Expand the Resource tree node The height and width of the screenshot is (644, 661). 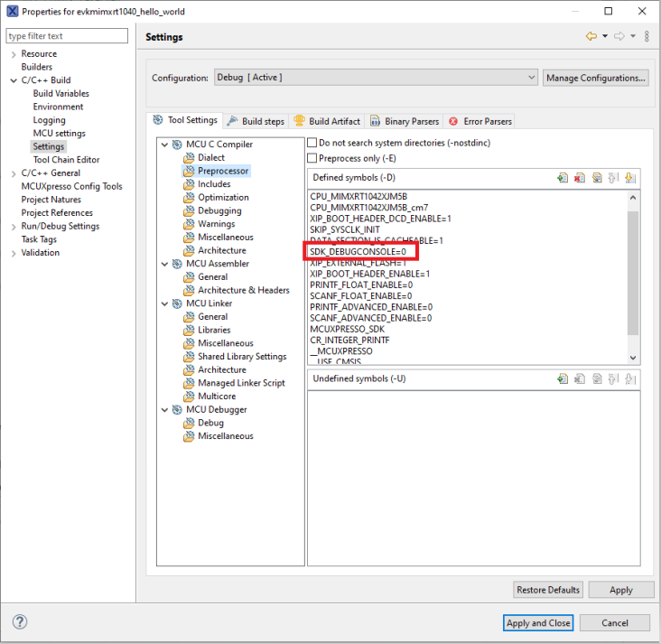(x=14, y=54)
